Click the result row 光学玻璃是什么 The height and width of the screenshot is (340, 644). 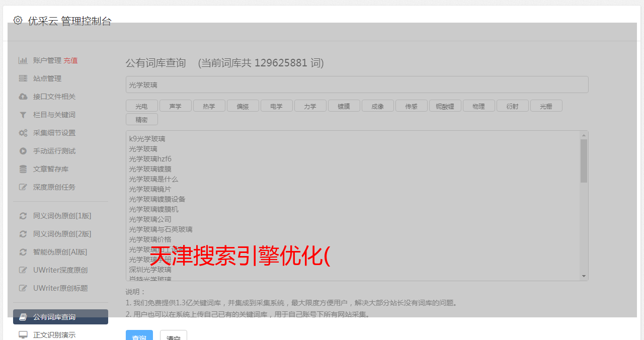click(153, 179)
